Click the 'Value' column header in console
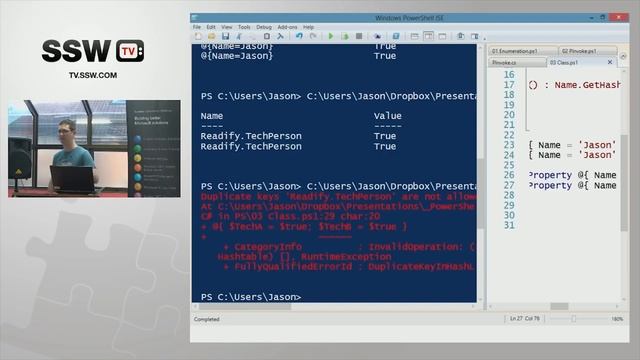This screenshot has height=360, width=640. pyautogui.click(x=387, y=116)
